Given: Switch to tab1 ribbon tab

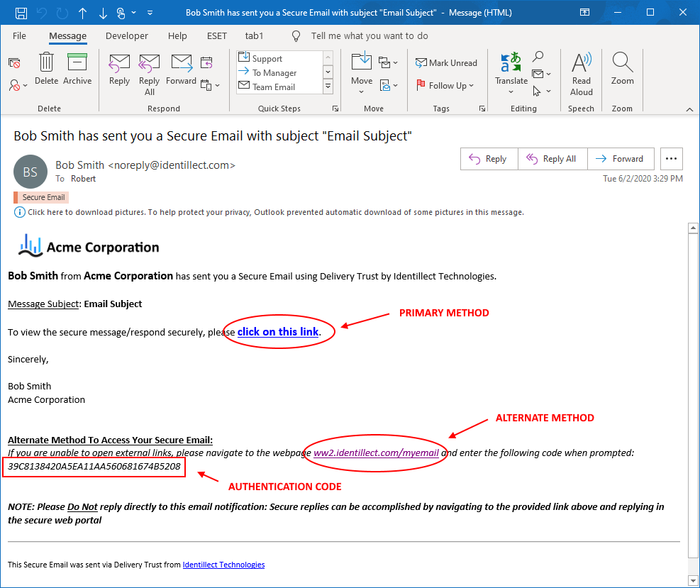Looking at the screenshot, I should click(254, 35).
